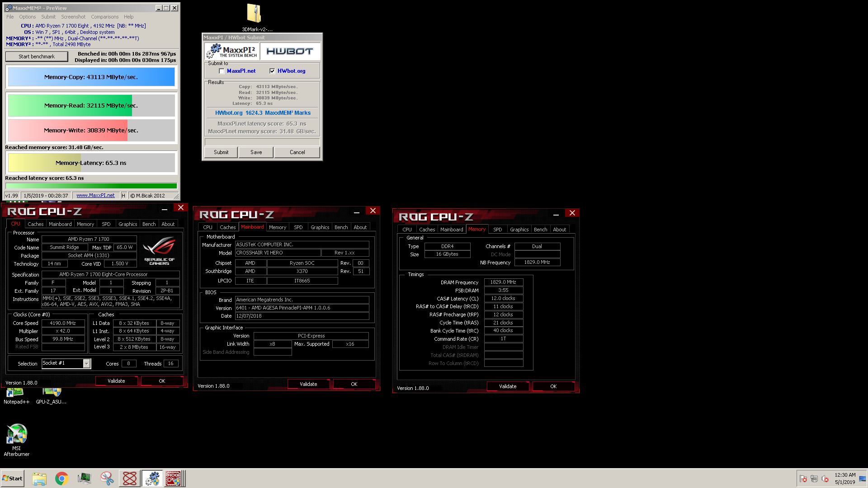Click the CROSSHAIR VI HERO model field
The width and height of the screenshot is (868, 488).
pyautogui.click(x=278, y=253)
